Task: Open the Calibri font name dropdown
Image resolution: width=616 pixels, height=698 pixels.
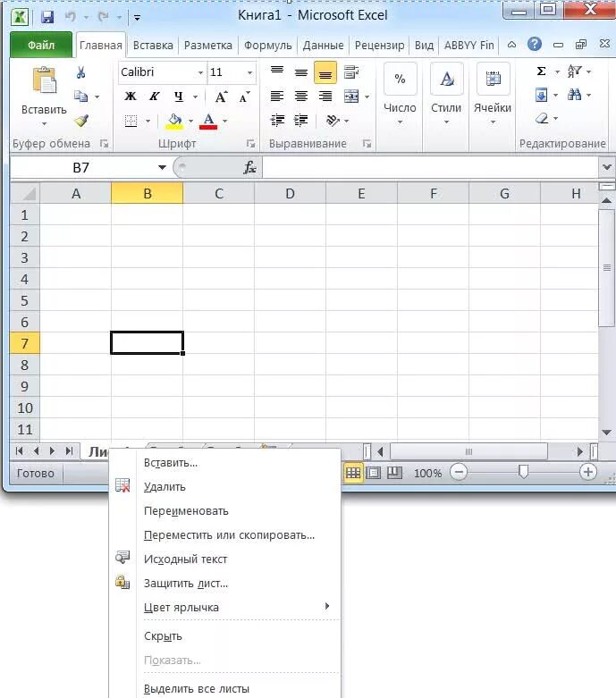Action: [200, 72]
